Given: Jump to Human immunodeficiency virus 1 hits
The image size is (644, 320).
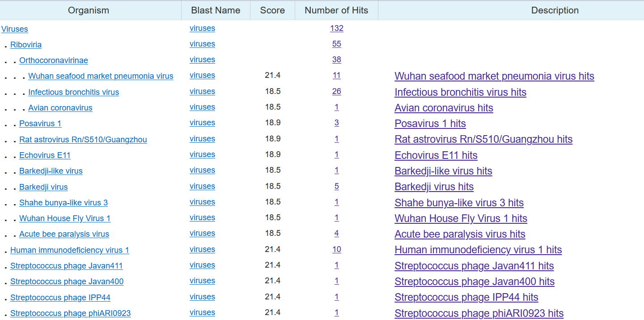Looking at the screenshot, I should click(x=478, y=250).
